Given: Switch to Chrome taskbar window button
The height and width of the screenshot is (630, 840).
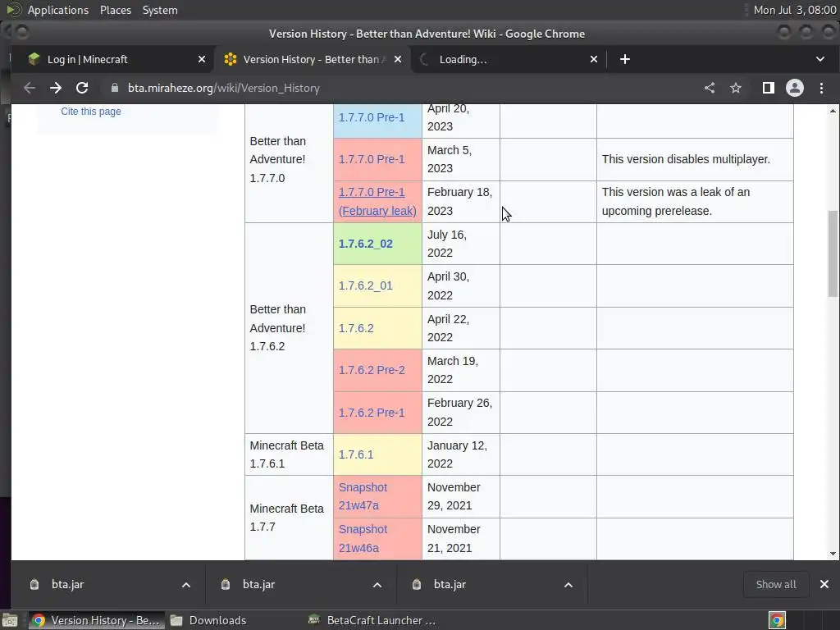Looking at the screenshot, I should [97, 620].
